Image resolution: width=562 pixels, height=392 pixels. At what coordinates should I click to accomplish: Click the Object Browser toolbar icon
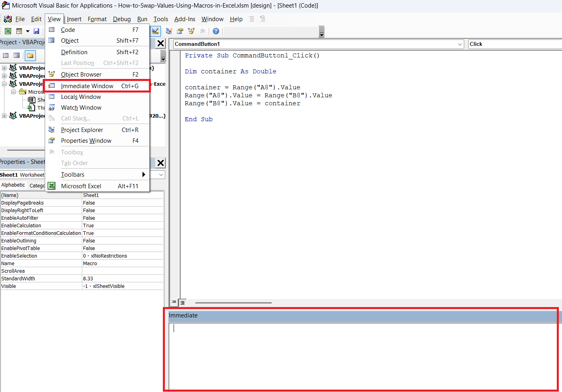[x=191, y=31]
